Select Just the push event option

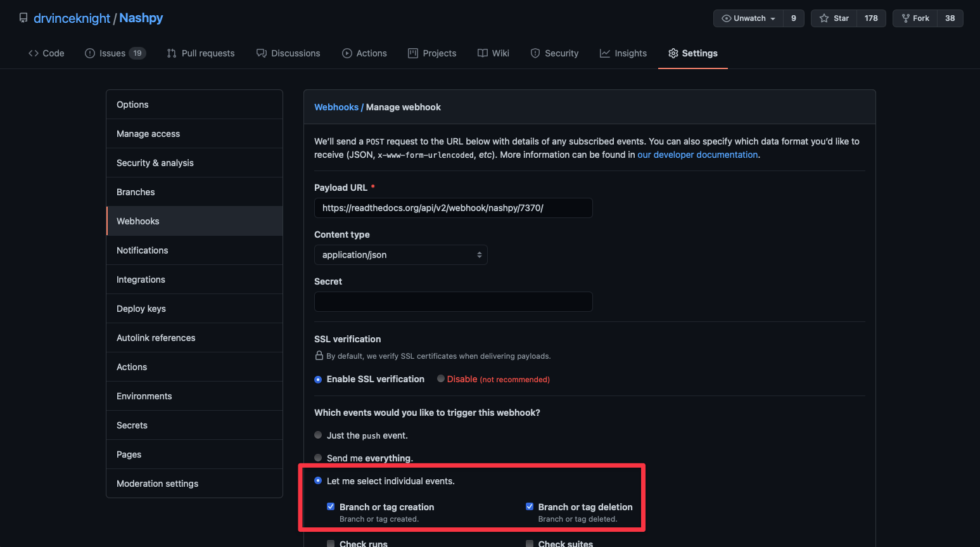click(318, 435)
